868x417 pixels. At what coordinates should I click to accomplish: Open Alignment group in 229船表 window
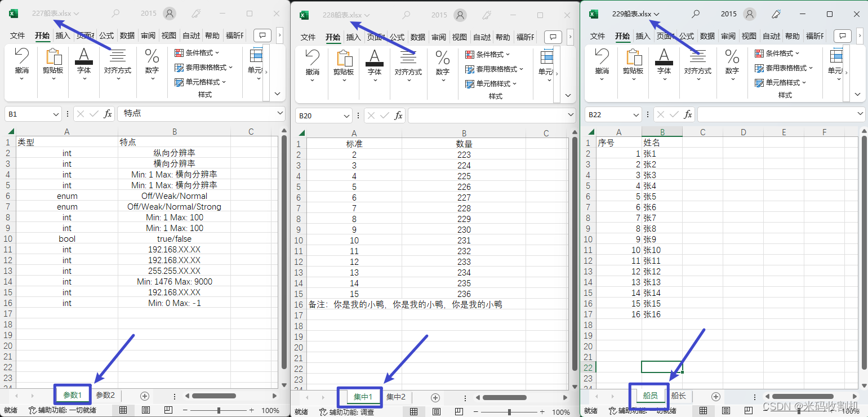697,64
